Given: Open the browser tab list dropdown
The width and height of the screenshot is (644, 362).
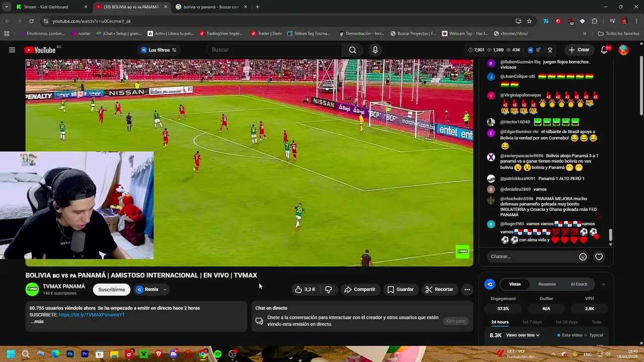Looking at the screenshot, I should pyautogui.click(x=7, y=7).
